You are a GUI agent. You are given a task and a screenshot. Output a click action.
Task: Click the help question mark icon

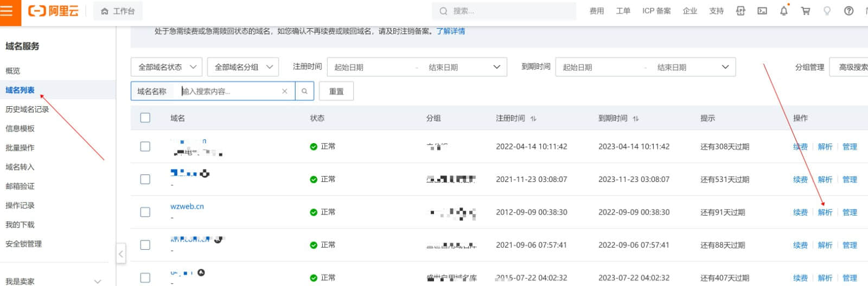[848, 11]
